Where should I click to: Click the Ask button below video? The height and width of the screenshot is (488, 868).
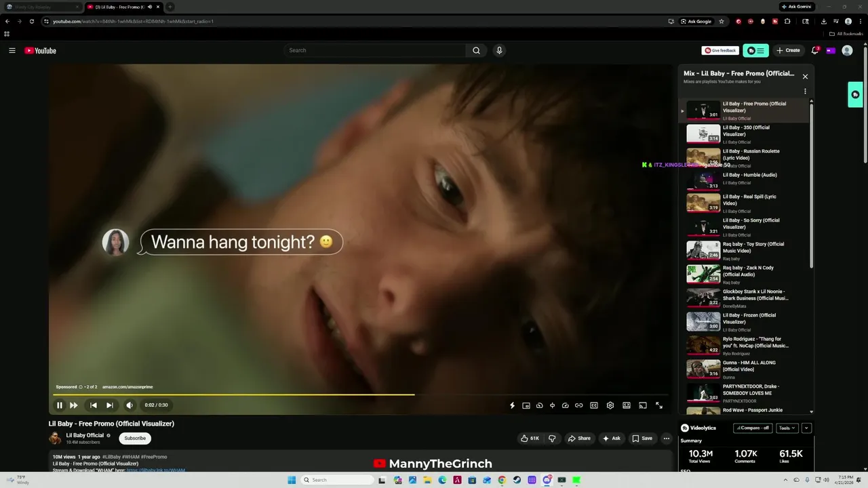pos(611,439)
